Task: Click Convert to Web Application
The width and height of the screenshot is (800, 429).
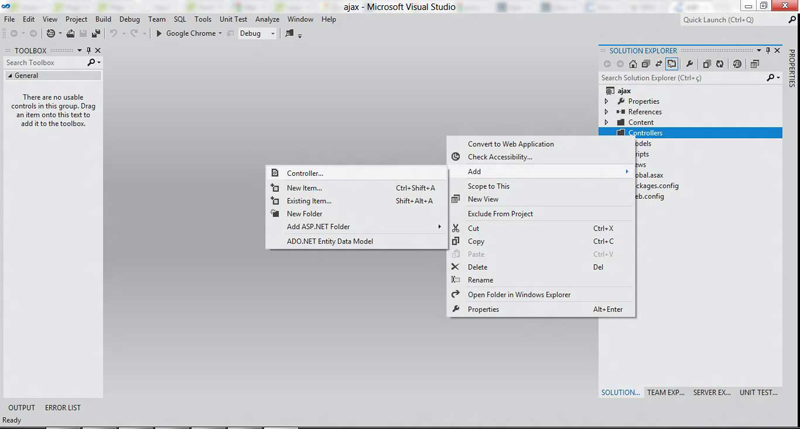Action: point(541,144)
